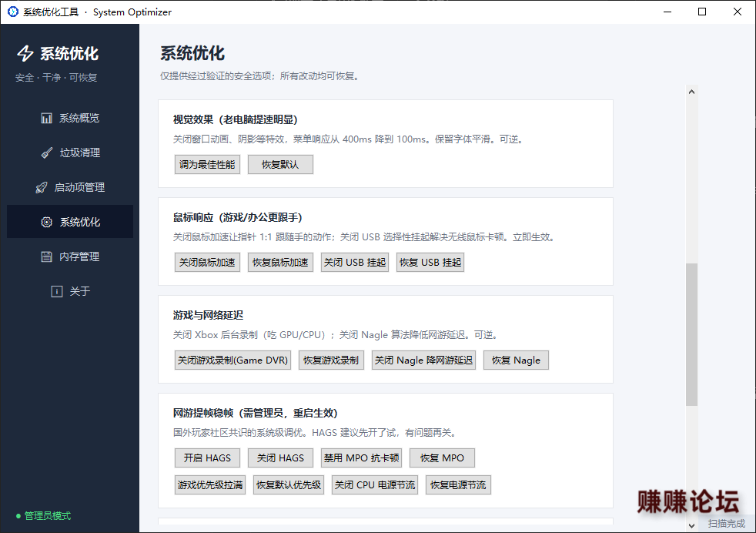756x533 pixels.
Task: Click the 管理员模式 status text
Action: (48, 516)
